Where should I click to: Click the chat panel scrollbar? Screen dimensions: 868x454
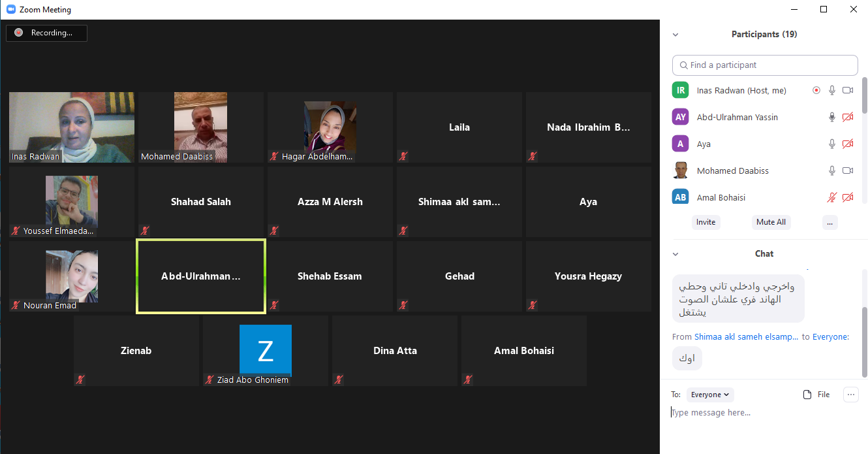coord(865,342)
